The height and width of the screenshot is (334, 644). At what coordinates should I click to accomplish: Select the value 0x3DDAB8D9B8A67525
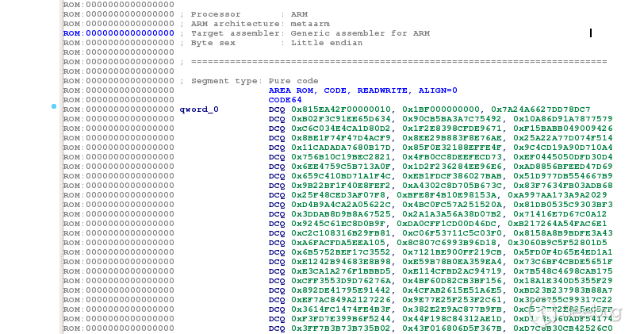click(341, 214)
